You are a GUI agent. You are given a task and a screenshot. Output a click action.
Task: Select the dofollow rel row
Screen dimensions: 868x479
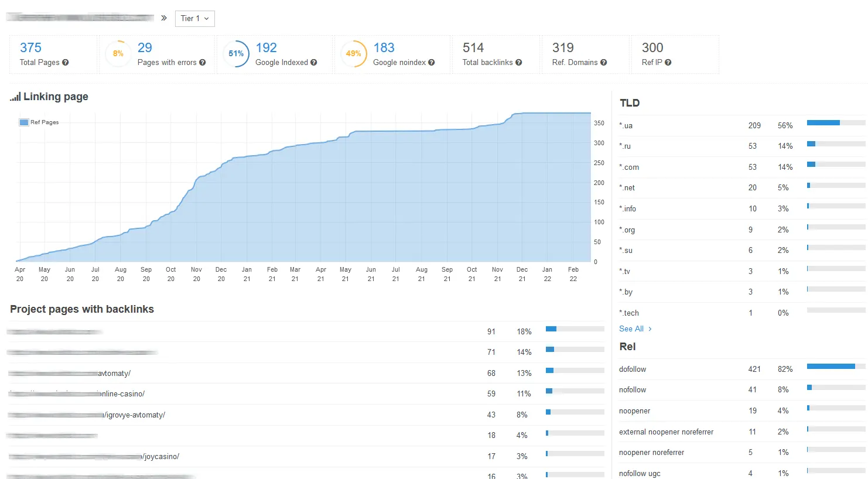(x=742, y=369)
